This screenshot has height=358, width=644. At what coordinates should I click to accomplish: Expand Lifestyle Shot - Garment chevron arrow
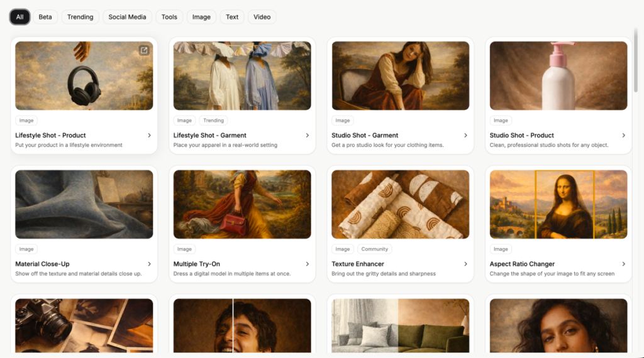point(307,135)
